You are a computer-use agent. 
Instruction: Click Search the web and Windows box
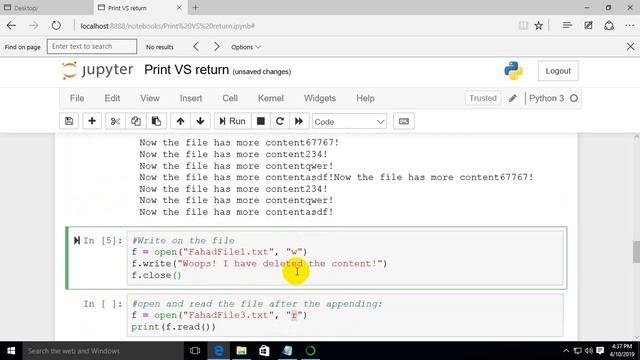pos(103,351)
